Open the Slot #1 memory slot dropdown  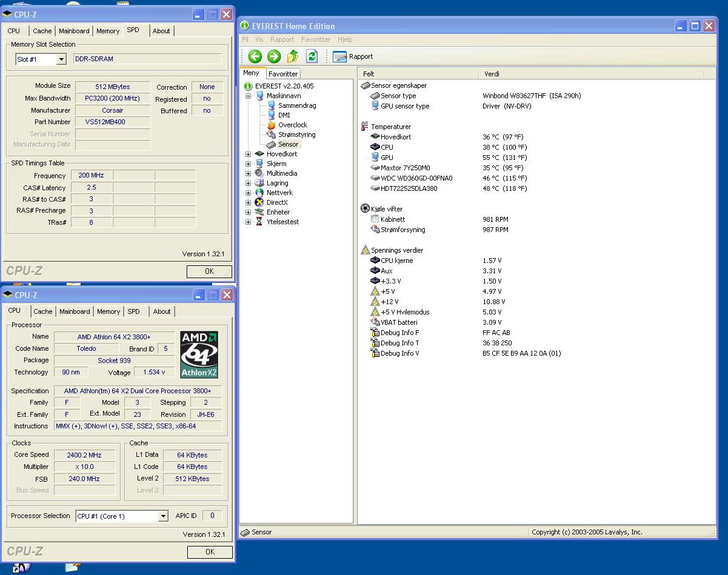click(61, 59)
